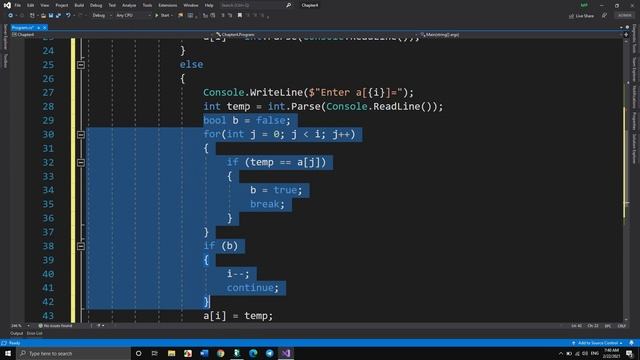Open the Windows Action Center icon

point(630,353)
